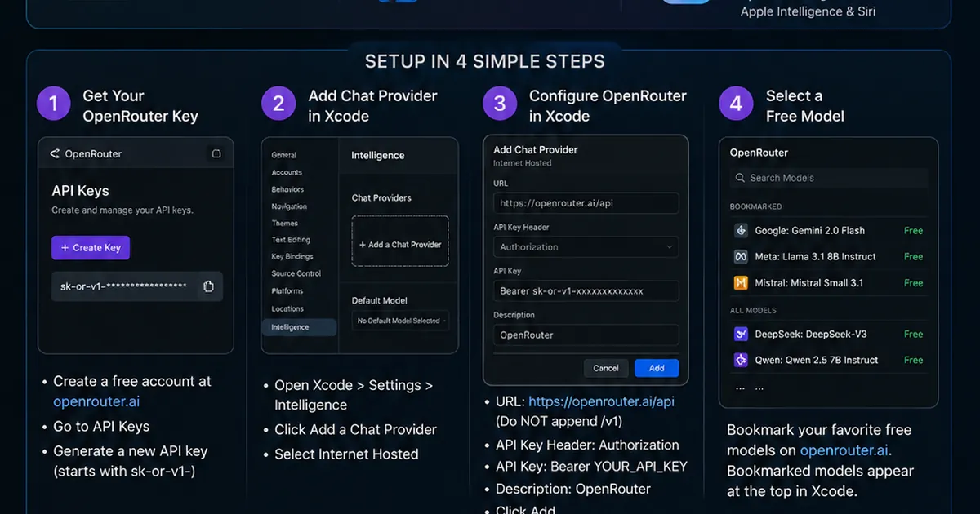Click the Add Chat Provider dialog title
Screen dimensions: 980x514
point(536,150)
